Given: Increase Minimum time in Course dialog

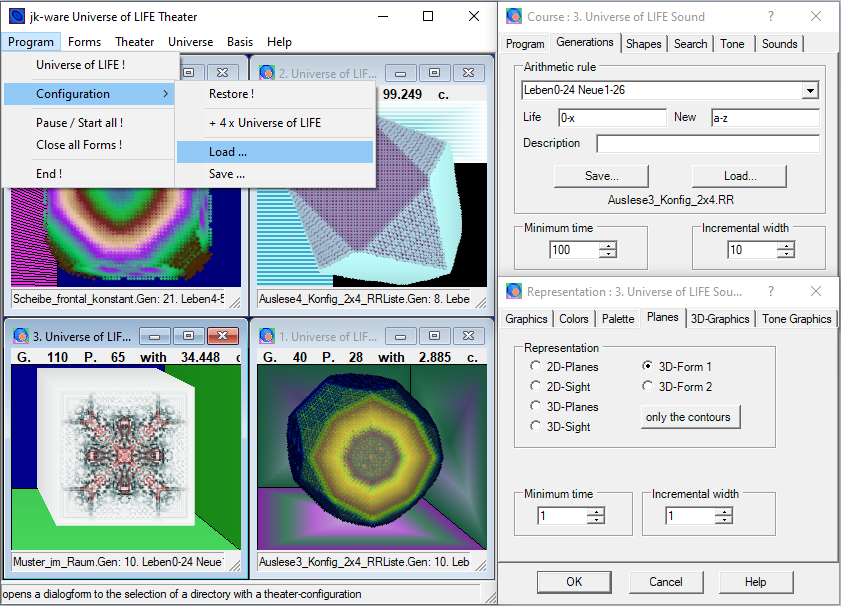Looking at the screenshot, I should (x=608, y=246).
